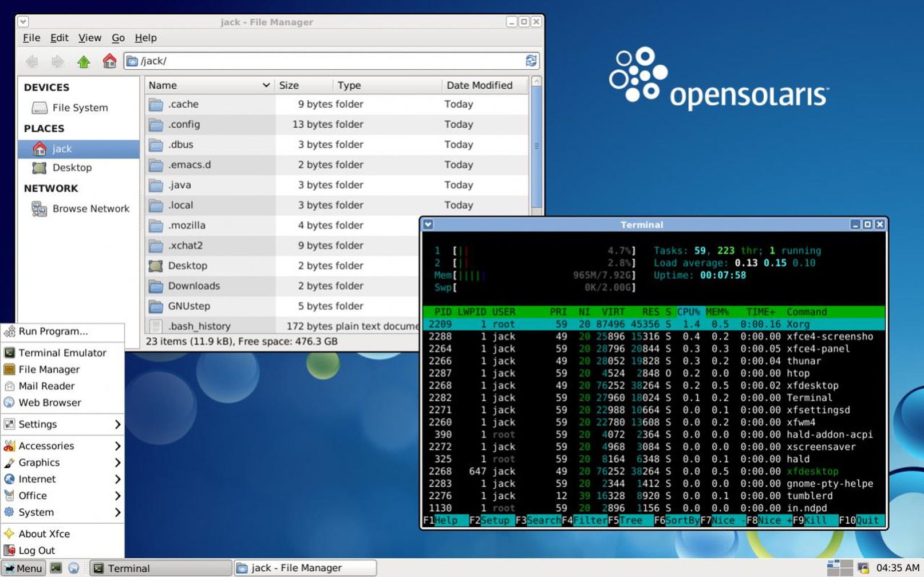Select jack home in Places sidebar
Viewport: 924px width, 577px height.
78,149
